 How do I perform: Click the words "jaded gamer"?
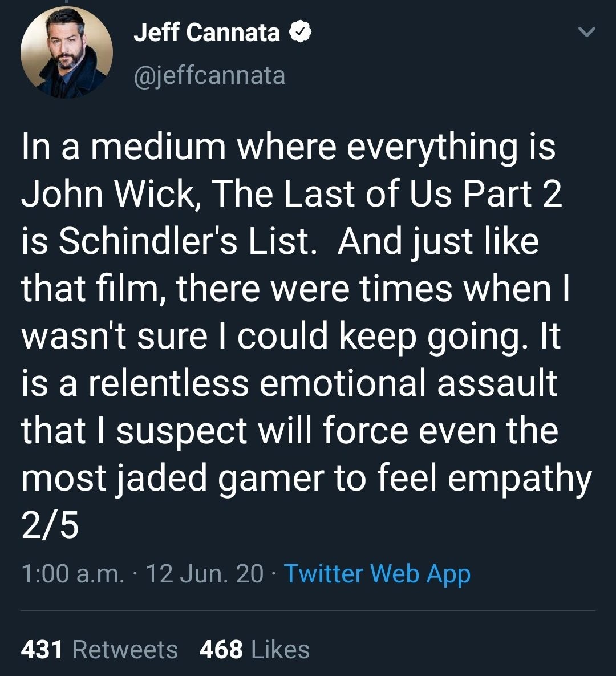[x=217, y=478]
